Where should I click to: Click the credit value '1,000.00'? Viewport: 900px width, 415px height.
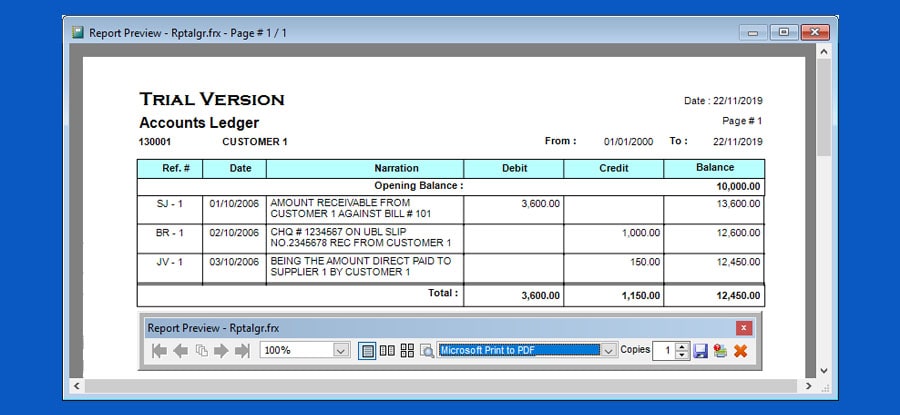(x=641, y=232)
